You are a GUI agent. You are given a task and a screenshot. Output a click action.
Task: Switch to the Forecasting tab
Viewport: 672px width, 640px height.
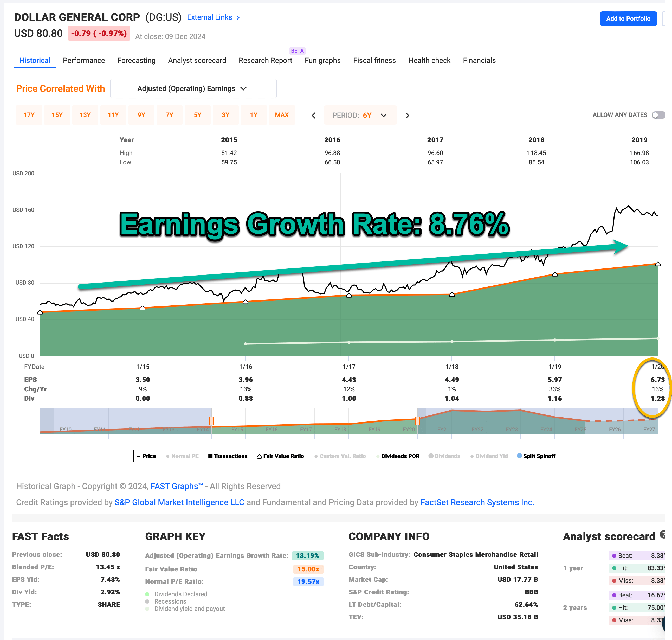click(x=136, y=60)
